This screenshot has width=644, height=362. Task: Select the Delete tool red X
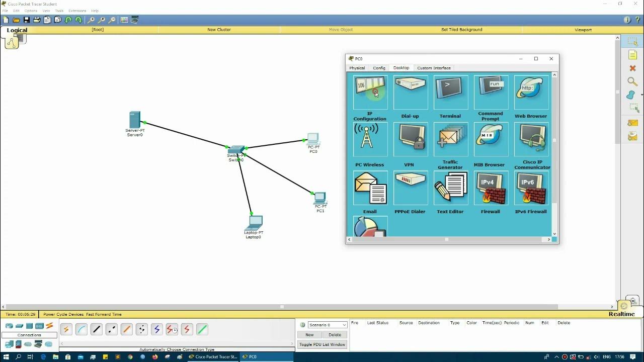632,68
